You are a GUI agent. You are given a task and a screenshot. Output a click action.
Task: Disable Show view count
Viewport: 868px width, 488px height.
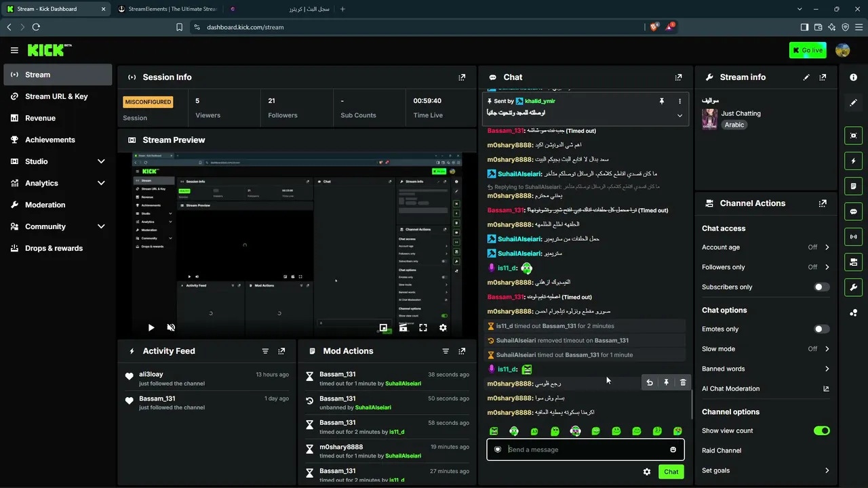point(821,430)
